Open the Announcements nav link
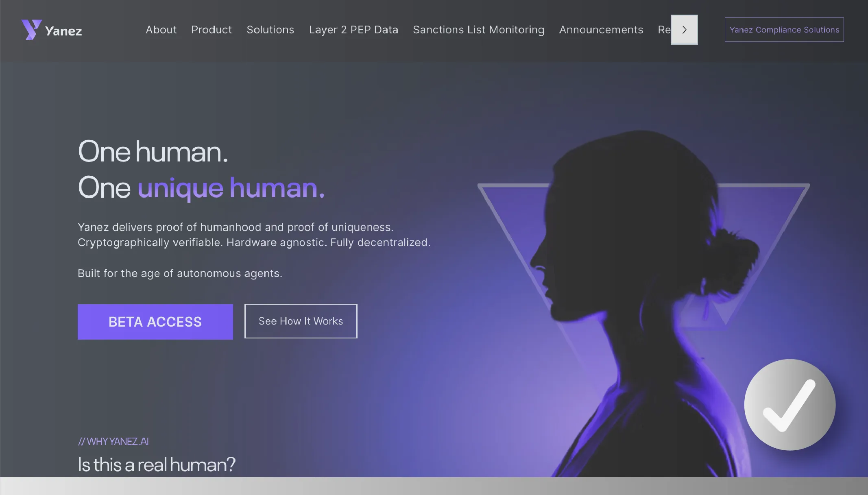 click(x=601, y=30)
